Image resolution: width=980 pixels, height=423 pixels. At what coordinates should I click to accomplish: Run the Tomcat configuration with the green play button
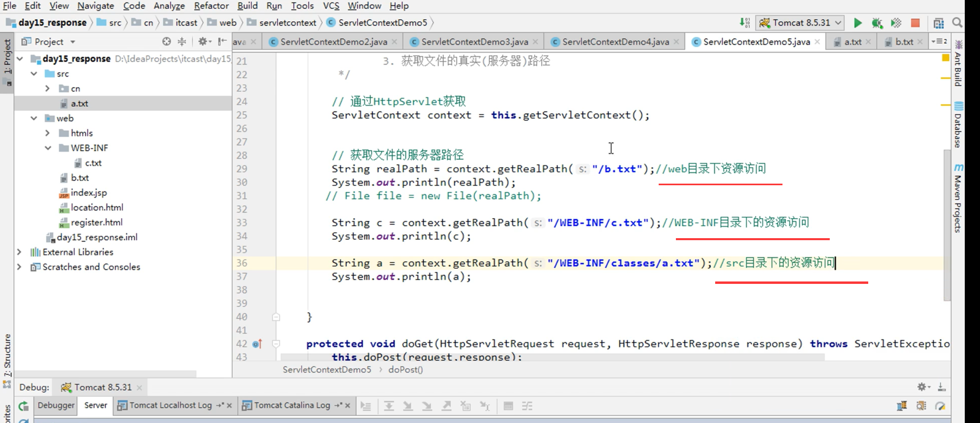(x=857, y=23)
